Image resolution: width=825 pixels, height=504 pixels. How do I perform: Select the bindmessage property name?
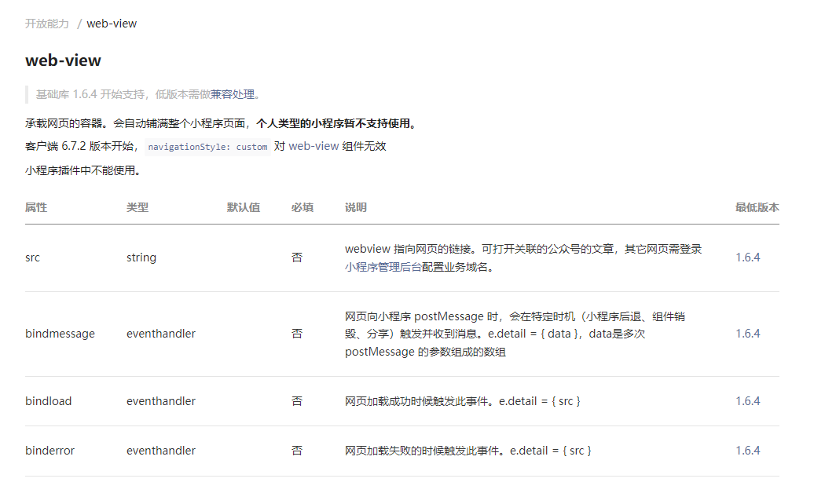click(59, 333)
